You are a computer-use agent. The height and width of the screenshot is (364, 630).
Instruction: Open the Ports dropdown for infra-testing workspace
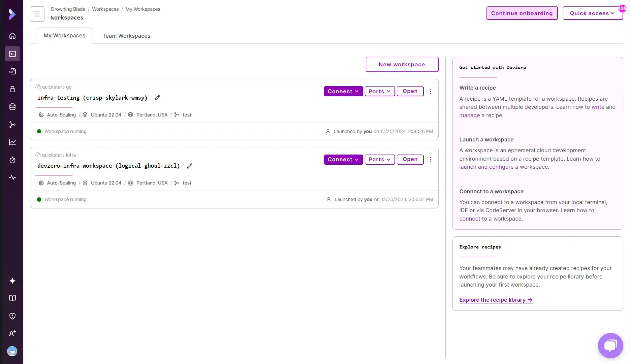click(x=379, y=91)
